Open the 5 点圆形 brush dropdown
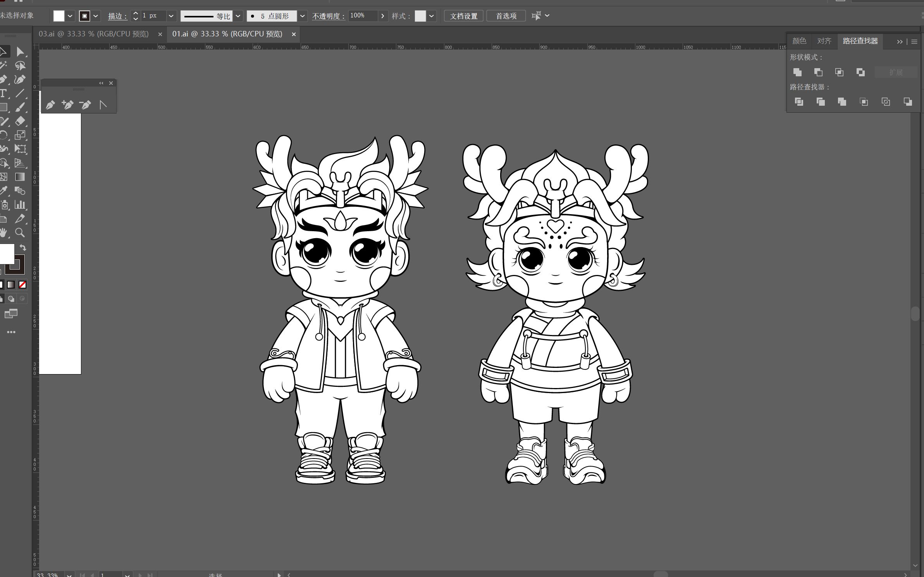Screen dimensions: 924x577 pyautogui.click(x=303, y=16)
